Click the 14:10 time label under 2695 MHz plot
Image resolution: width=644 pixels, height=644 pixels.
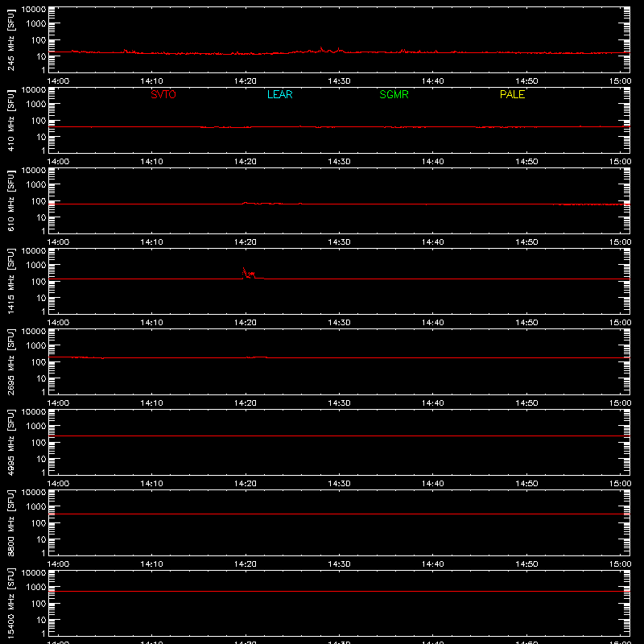151,403
